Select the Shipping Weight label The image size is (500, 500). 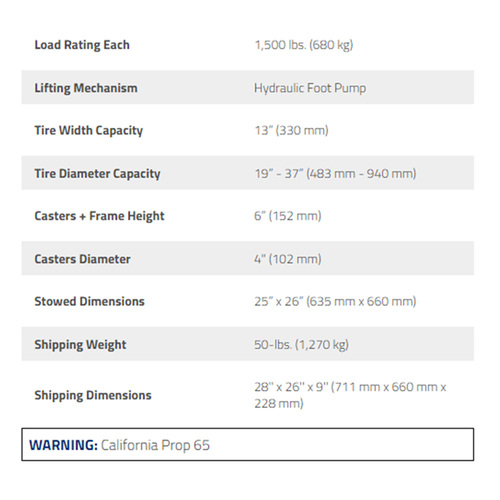coord(80,345)
